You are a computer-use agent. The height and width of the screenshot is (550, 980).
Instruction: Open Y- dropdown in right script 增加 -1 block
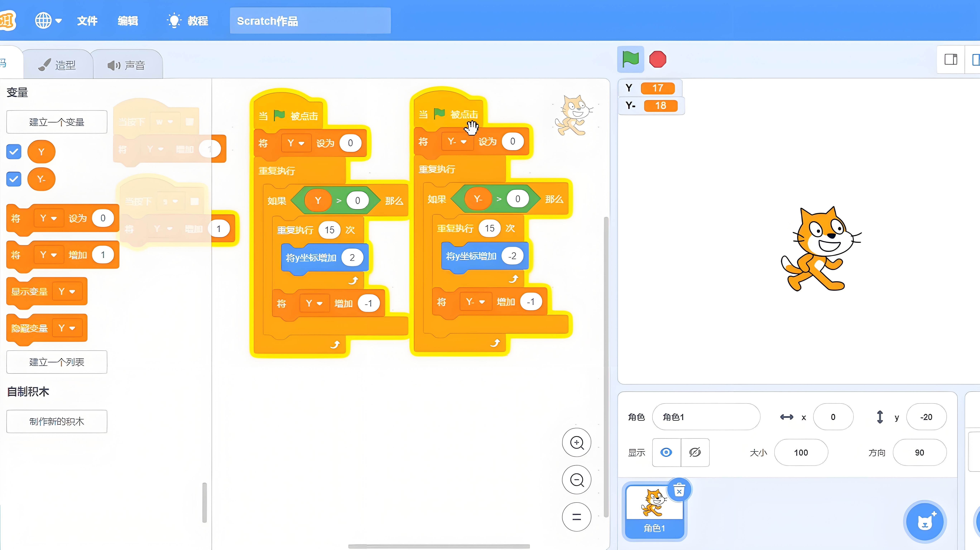pos(475,302)
